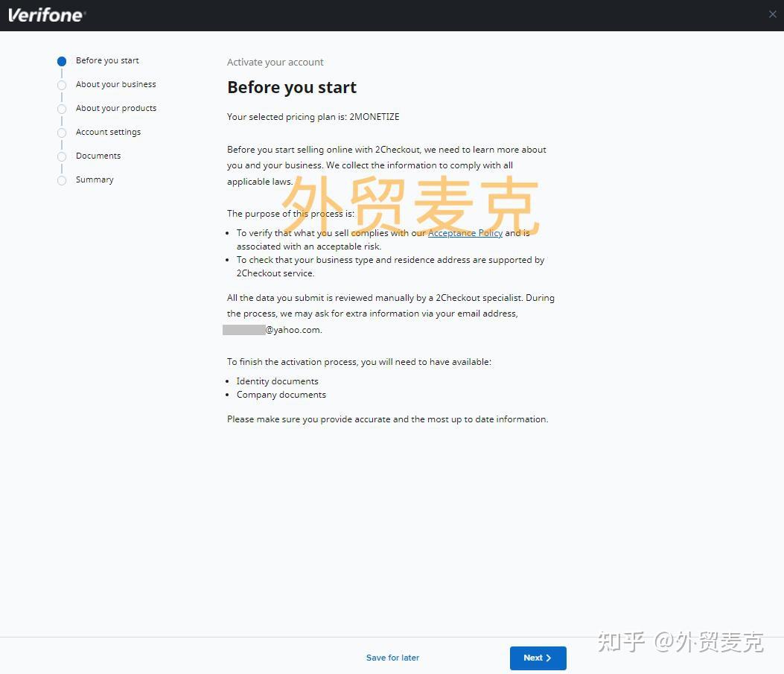Click Save for later
Screen dimensions: 784x674
point(392,658)
